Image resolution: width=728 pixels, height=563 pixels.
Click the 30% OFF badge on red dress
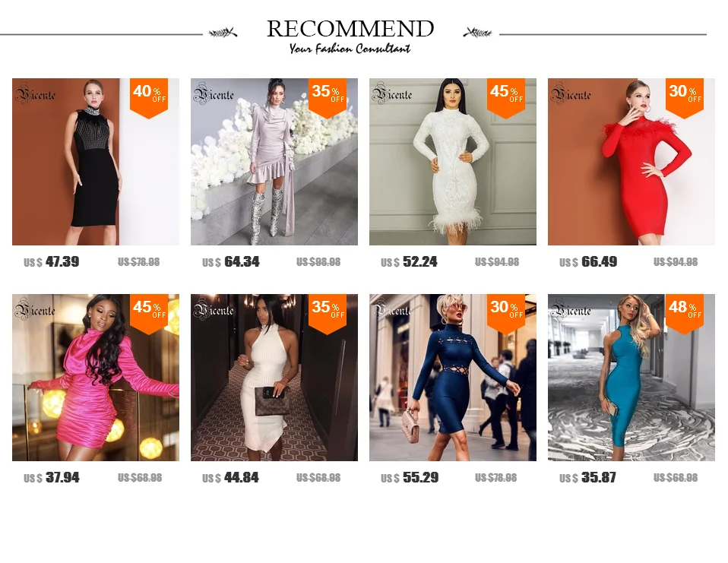point(685,98)
